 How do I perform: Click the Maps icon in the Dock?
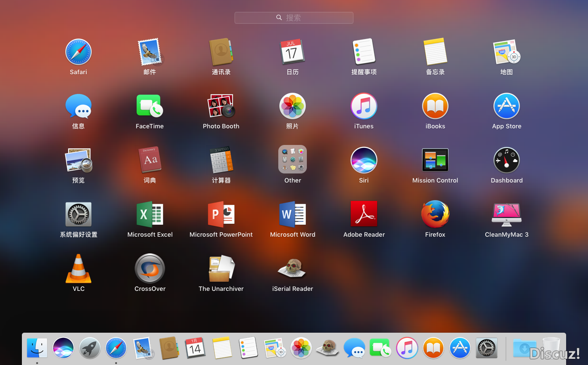click(274, 348)
